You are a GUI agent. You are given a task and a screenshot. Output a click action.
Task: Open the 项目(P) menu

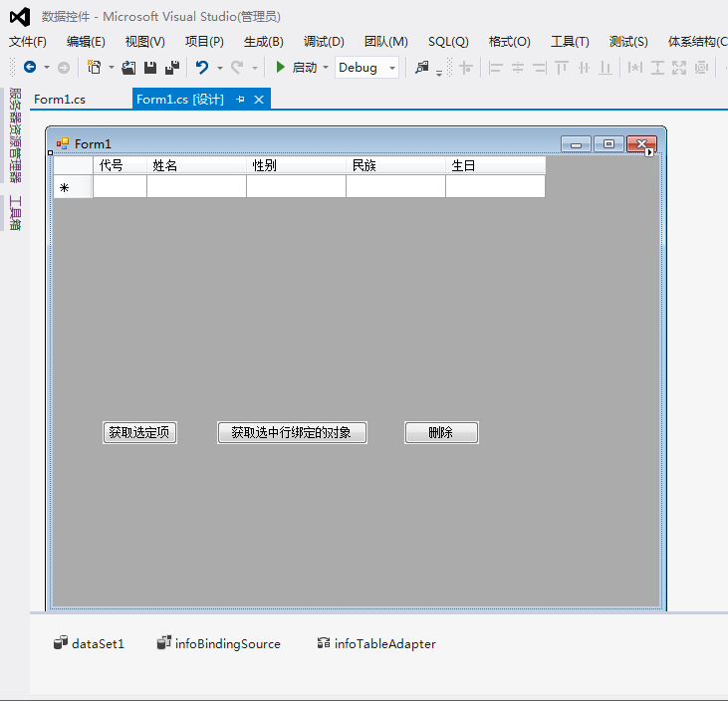(x=204, y=42)
